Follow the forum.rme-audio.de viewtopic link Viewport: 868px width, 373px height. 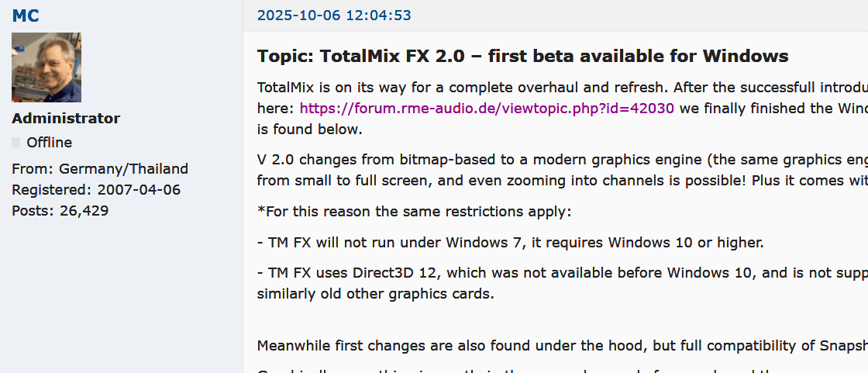point(487,109)
